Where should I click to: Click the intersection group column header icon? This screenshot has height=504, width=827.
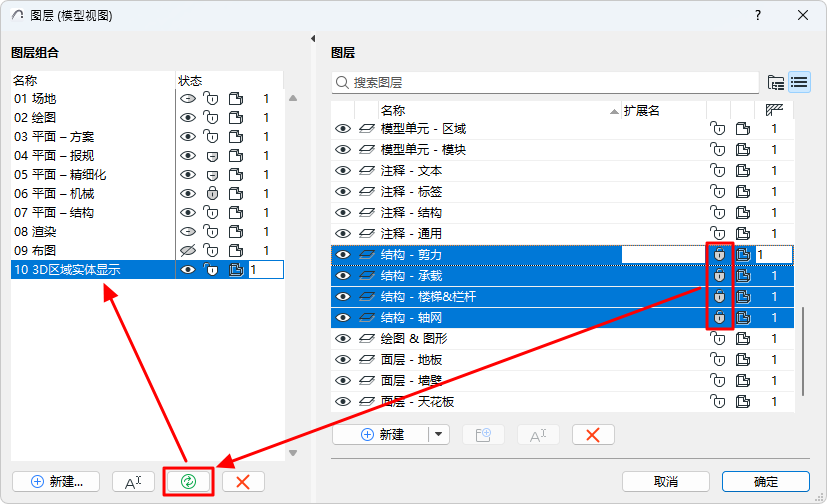pos(774,110)
